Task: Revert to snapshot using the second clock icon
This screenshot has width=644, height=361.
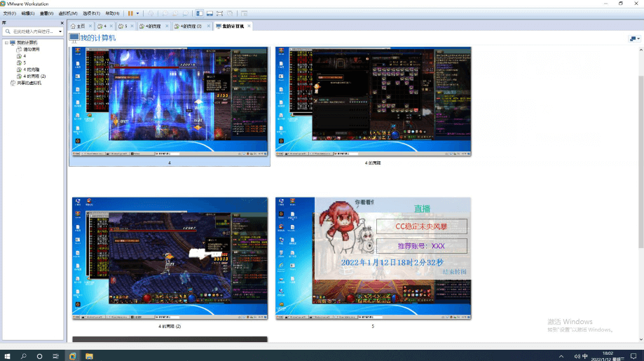Action: pos(175,13)
